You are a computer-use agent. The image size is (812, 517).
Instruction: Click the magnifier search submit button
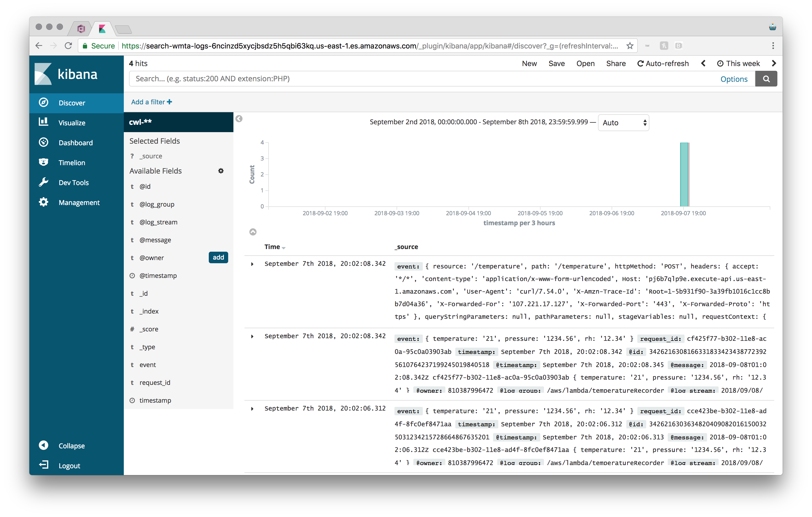766,79
